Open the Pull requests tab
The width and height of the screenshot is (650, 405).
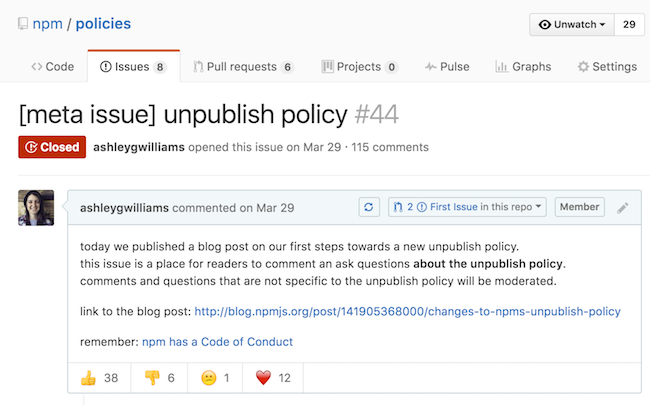pyautogui.click(x=243, y=67)
